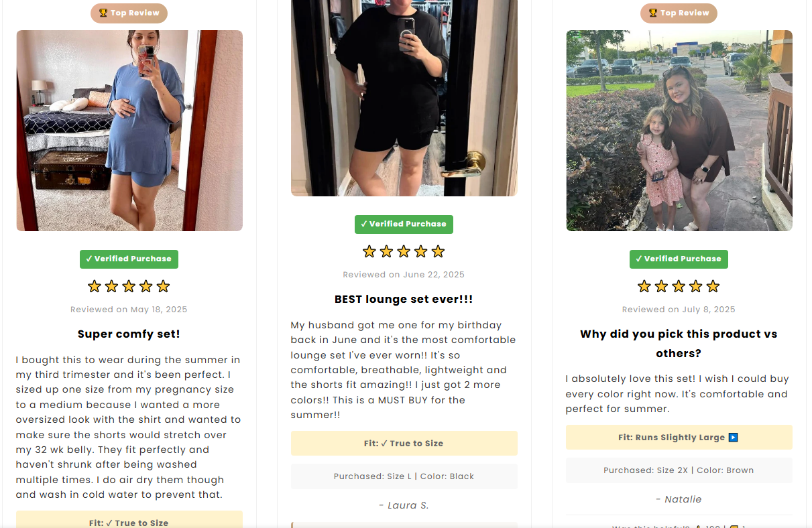Click the trophy icon on the pregnancy review's badge
Screen dimensions: 812x528
(x=103, y=13)
